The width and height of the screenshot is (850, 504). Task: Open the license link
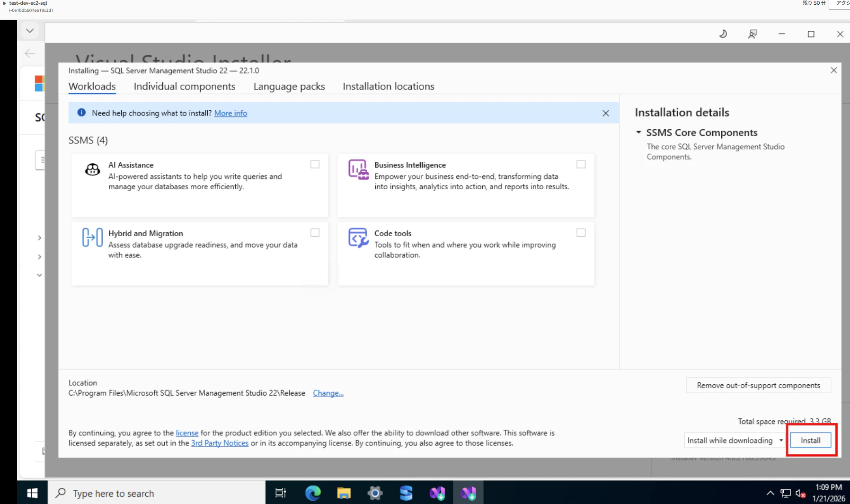(x=187, y=433)
